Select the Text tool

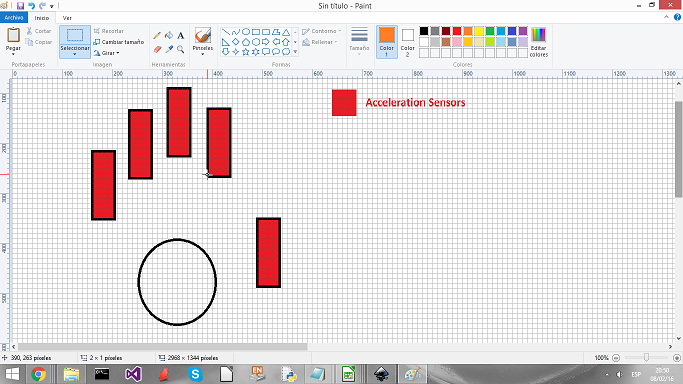click(x=181, y=36)
